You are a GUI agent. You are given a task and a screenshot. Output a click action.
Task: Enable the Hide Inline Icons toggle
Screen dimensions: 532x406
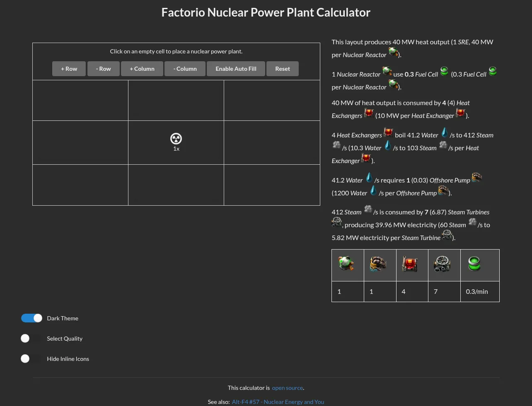[32, 358]
